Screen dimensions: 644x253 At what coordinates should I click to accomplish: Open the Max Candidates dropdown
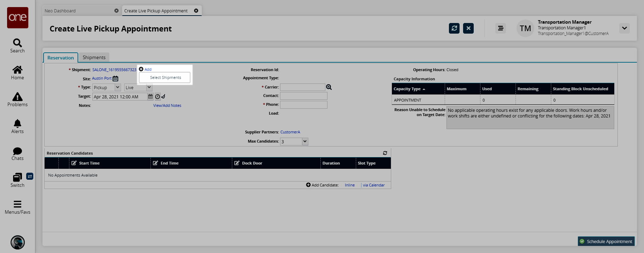tap(305, 142)
